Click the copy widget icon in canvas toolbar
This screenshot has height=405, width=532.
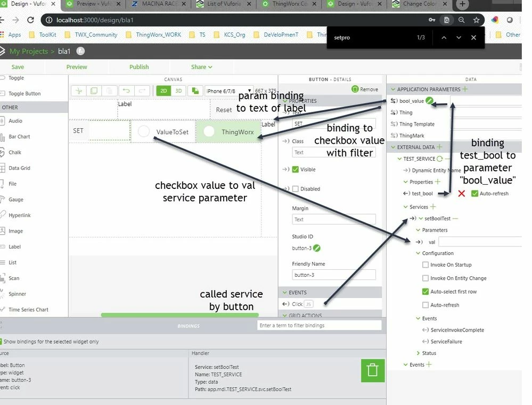[x=94, y=90]
